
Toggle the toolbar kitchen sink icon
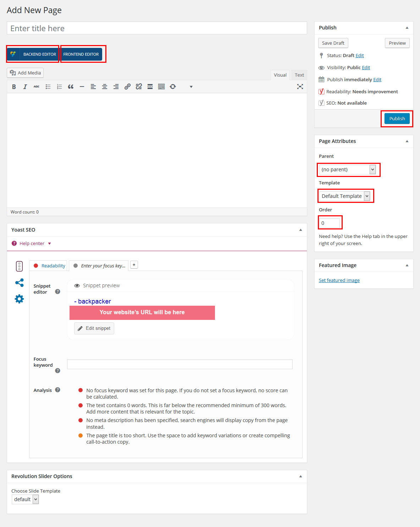tap(161, 87)
